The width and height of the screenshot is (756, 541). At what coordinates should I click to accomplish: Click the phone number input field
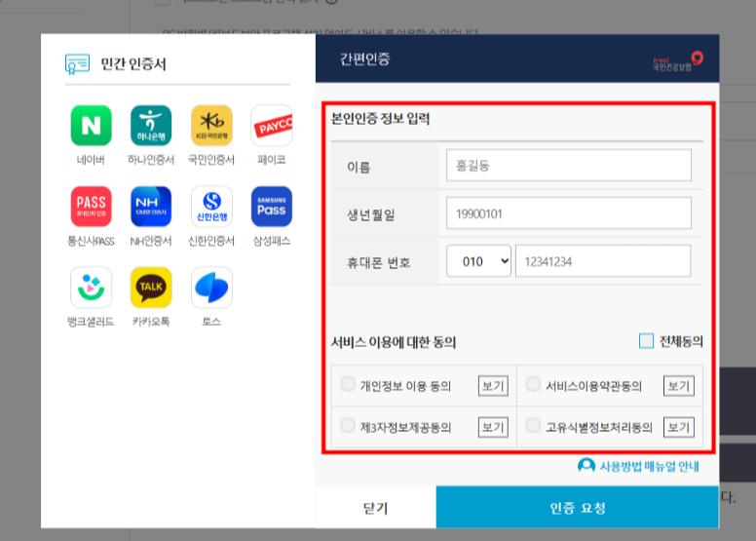pos(603,261)
